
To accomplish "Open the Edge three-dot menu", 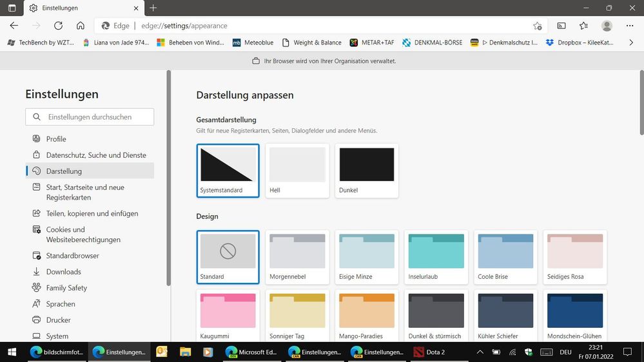I will click(x=630, y=26).
